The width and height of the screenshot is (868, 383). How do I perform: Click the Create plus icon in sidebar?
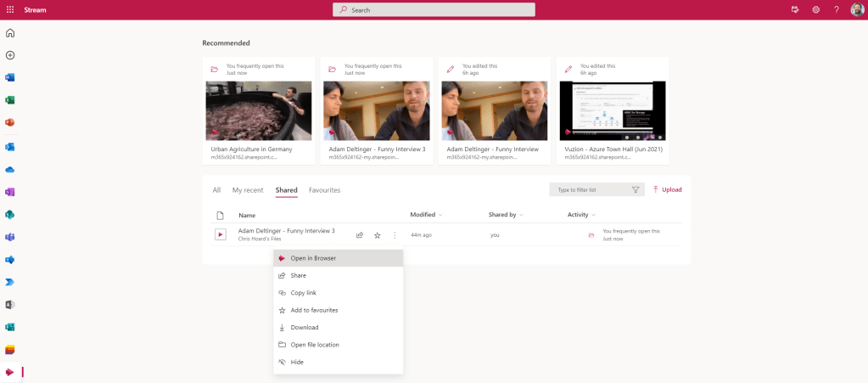(x=10, y=55)
